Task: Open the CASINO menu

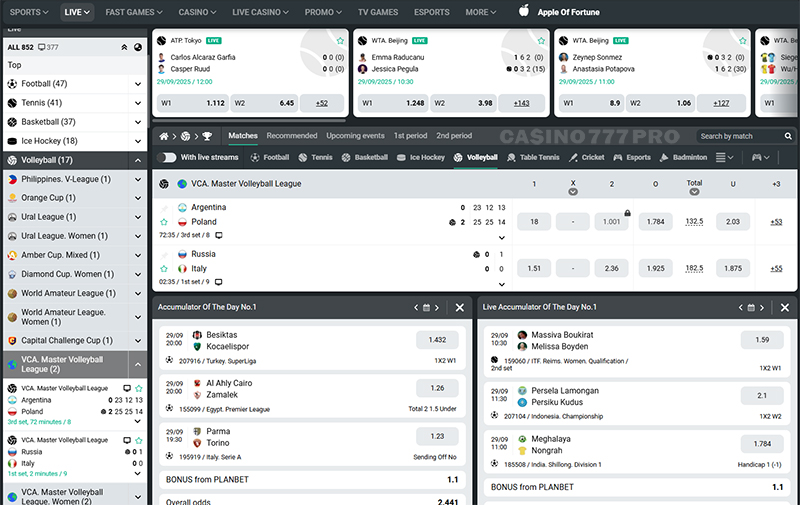Action: coord(197,12)
